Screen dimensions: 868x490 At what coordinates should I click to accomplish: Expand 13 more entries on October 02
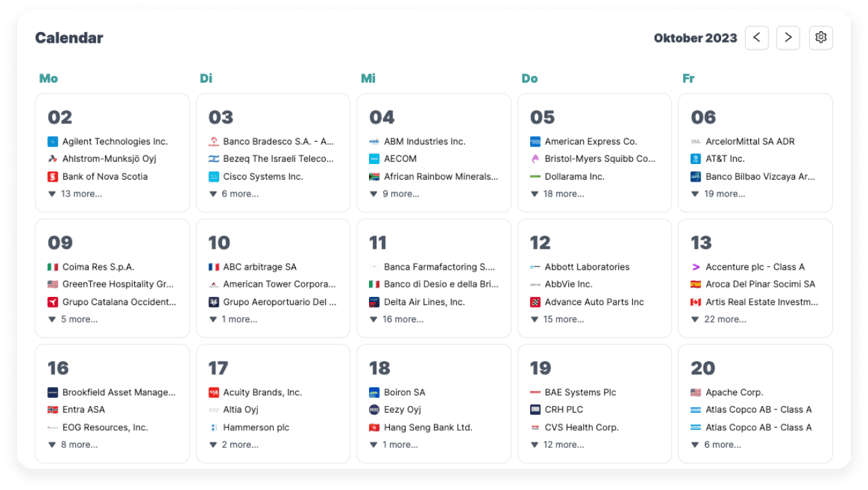(75, 194)
